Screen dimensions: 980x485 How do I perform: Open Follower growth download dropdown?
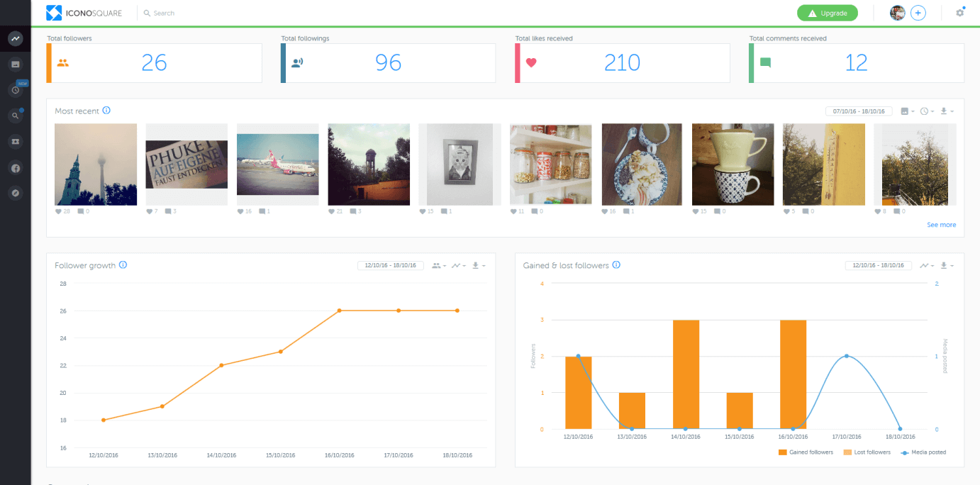tap(478, 266)
